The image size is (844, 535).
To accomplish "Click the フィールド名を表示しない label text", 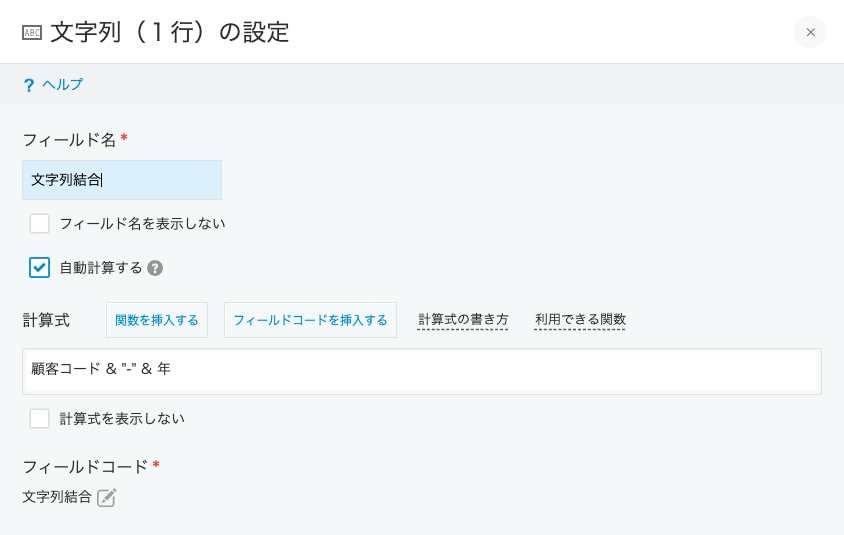I will (x=143, y=223).
